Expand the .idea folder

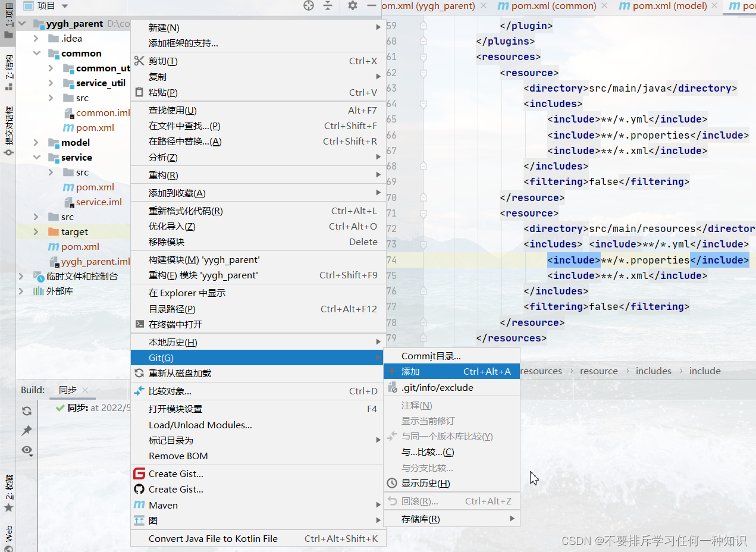coord(36,39)
